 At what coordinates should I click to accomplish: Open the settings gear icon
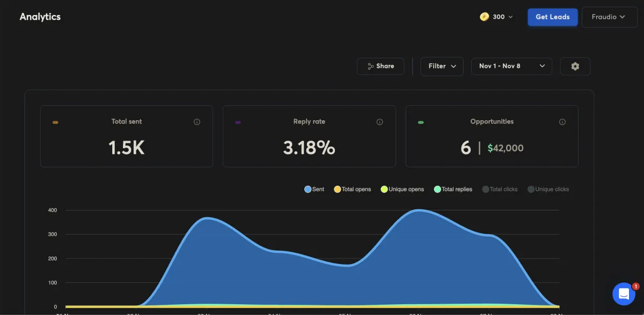pyautogui.click(x=575, y=66)
